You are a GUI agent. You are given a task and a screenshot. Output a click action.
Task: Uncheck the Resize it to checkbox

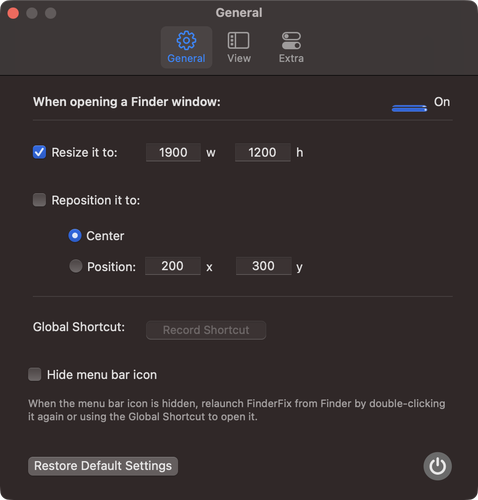39,152
